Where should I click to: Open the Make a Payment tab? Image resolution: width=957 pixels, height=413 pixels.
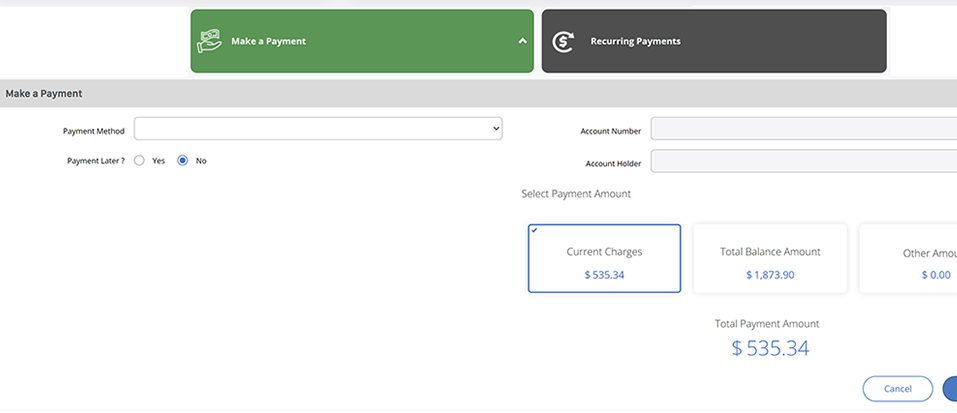click(362, 41)
